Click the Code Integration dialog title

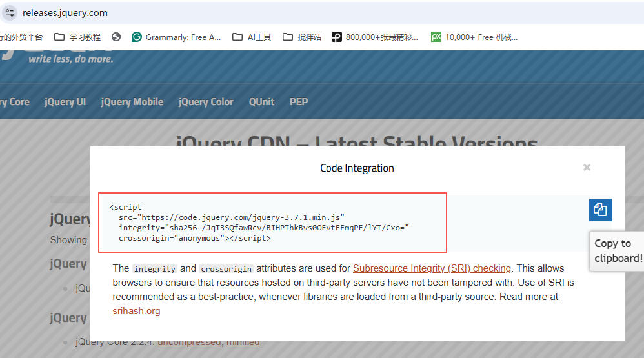click(x=357, y=168)
